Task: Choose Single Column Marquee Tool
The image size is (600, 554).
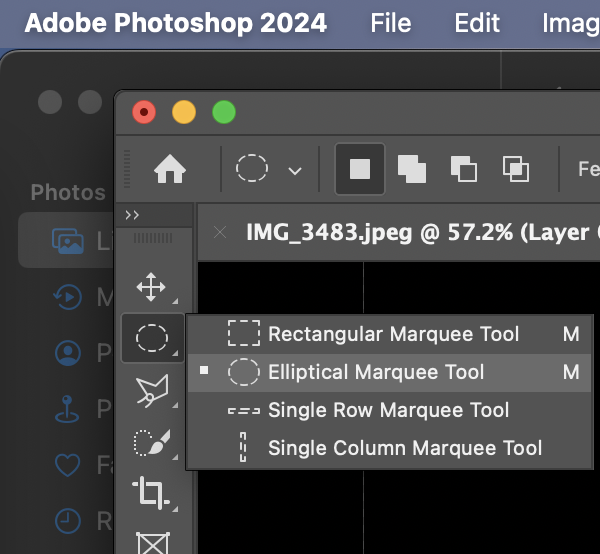Action: pos(390,448)
